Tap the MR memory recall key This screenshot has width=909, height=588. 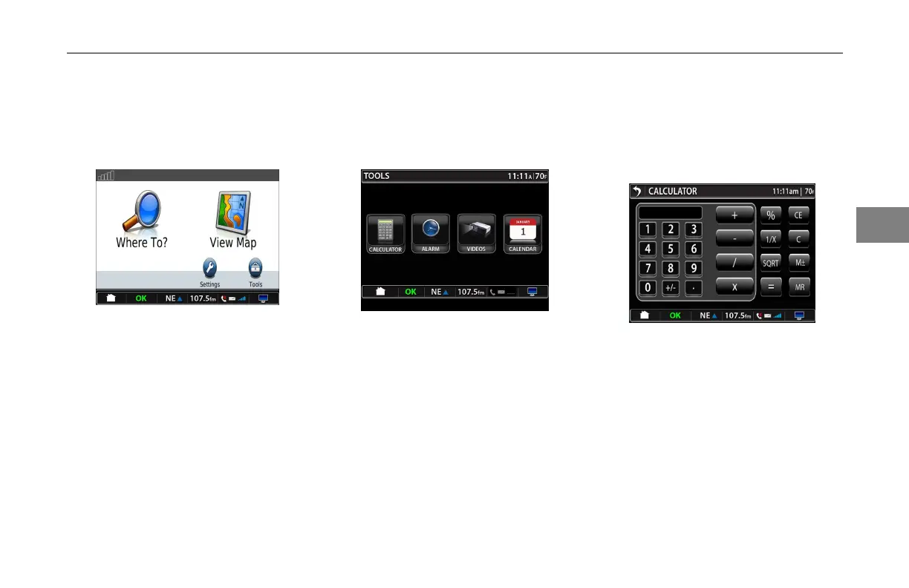799,287
